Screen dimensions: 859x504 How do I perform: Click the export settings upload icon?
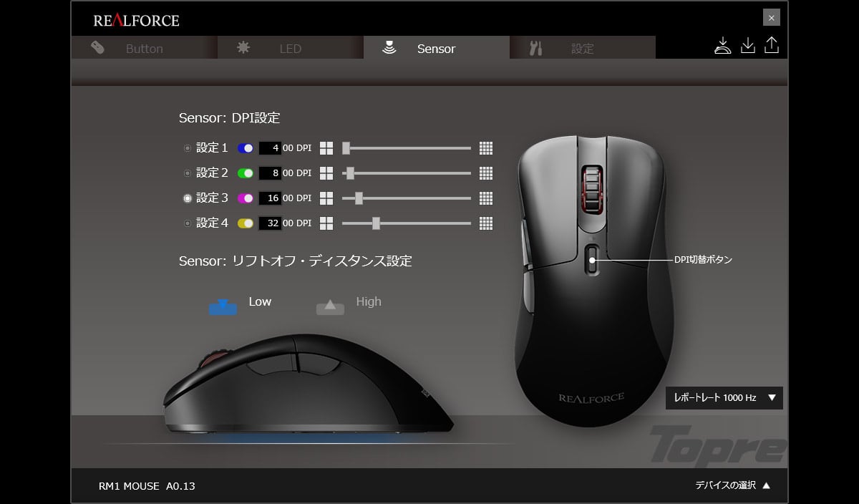[x=772, y=45]
